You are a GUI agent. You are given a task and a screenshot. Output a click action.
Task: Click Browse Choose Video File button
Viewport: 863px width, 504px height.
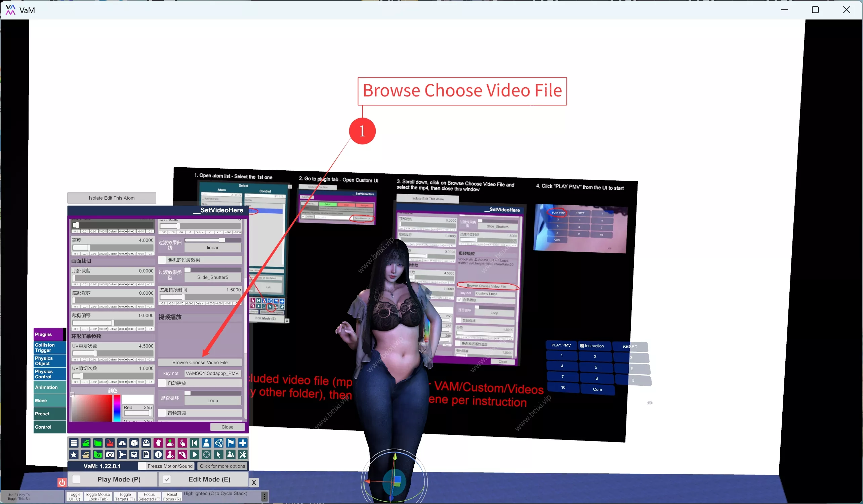click(x=200, y=362)
